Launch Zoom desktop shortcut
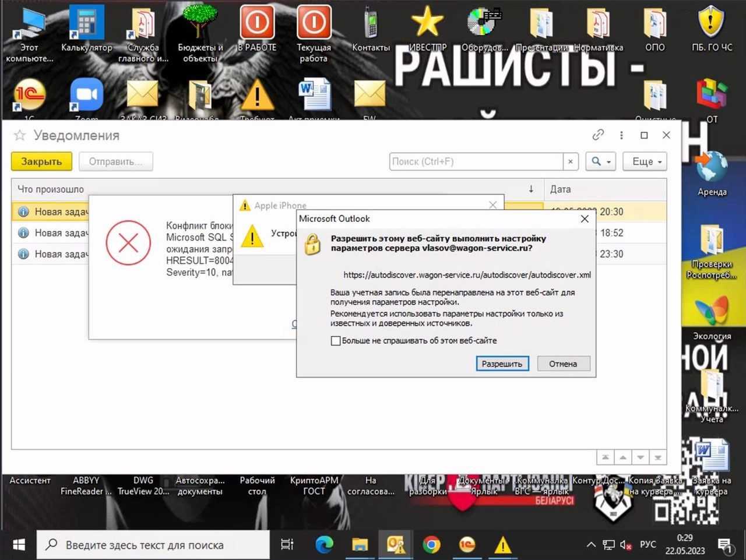Image resolution: width=746 pixels, height=560 pixels. [86, 96]
